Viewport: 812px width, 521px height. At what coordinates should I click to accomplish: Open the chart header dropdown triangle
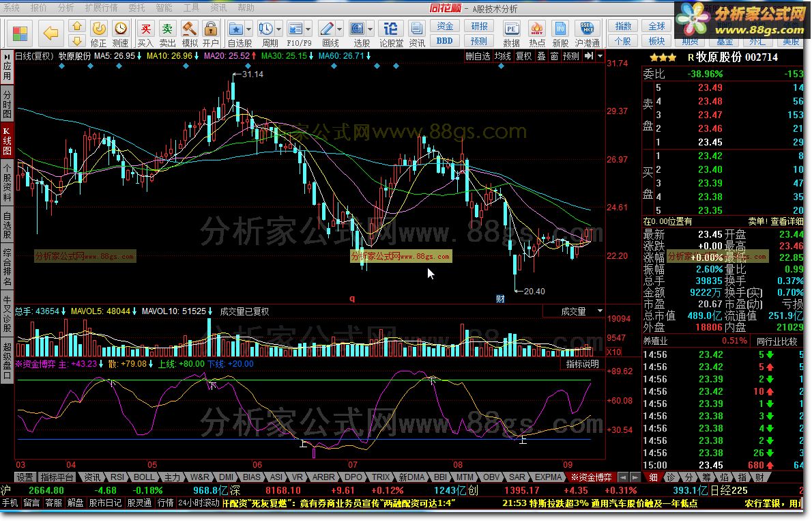coord(600,56)
